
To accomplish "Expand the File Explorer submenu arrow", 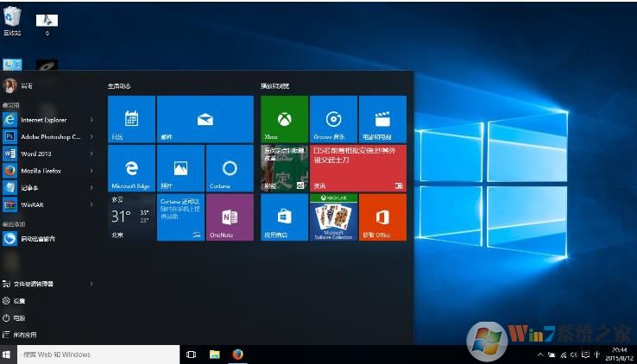I will (92, 284).
